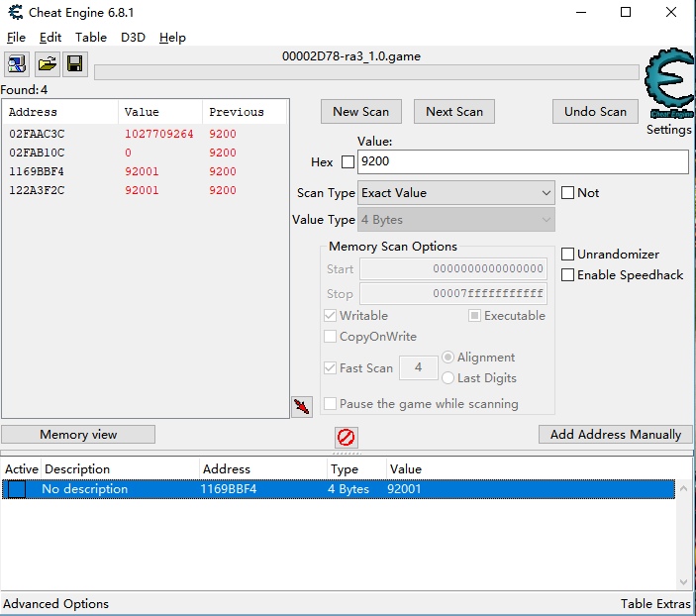
Task: Click the scan progress bar
Action: [x=366, y=72]
